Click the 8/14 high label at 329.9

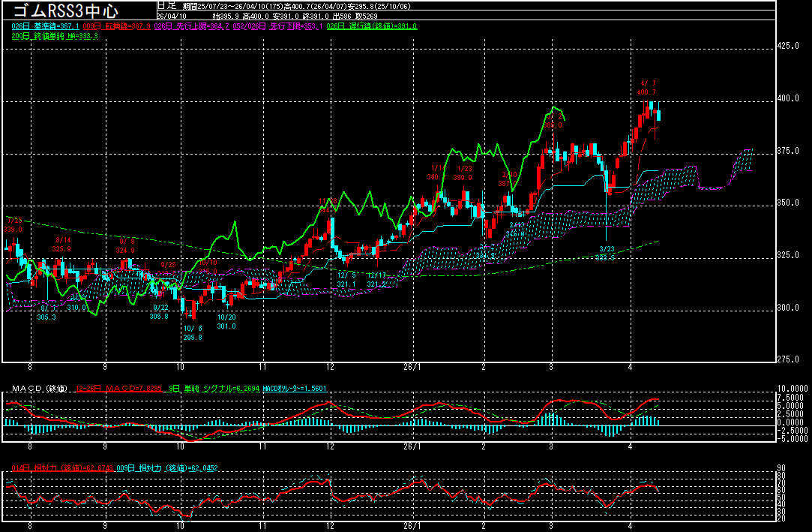pyautogui.click(x=61, y=244)
